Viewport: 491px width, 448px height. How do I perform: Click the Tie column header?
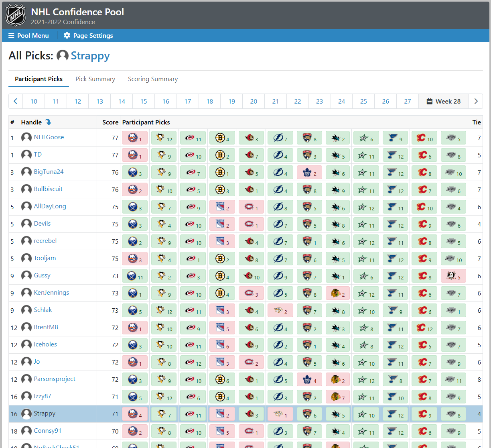tap(477, 122)
